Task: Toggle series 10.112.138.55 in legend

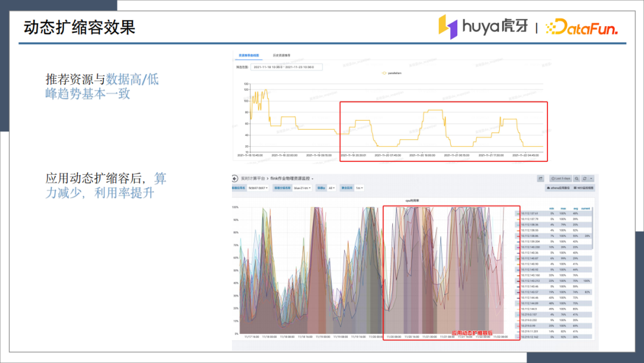Action: tap(530, 230)
